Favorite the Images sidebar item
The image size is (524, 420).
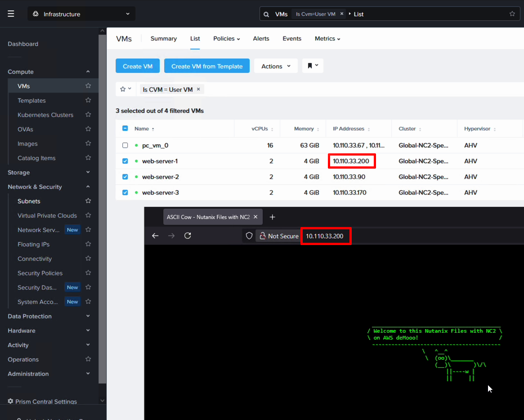coord(88,143)
